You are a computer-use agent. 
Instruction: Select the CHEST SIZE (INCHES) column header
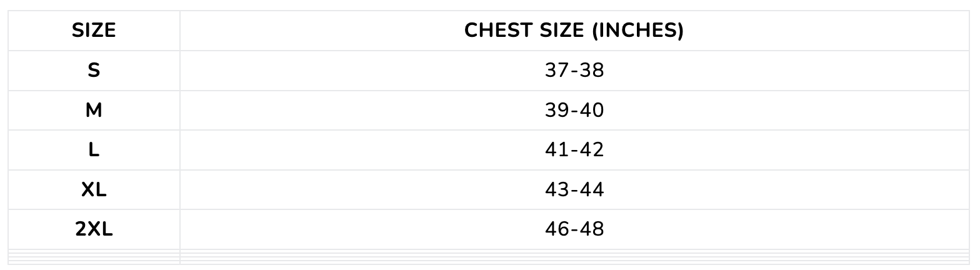(x=574, y=31)
